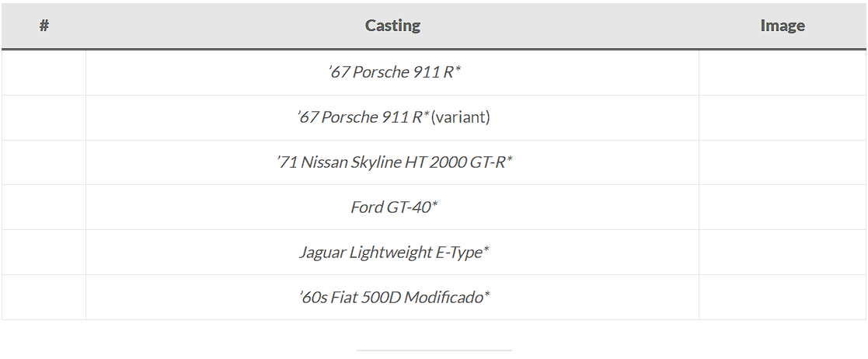
Task: Select the Ford GT-40* casting
Action: pos(394,207)
